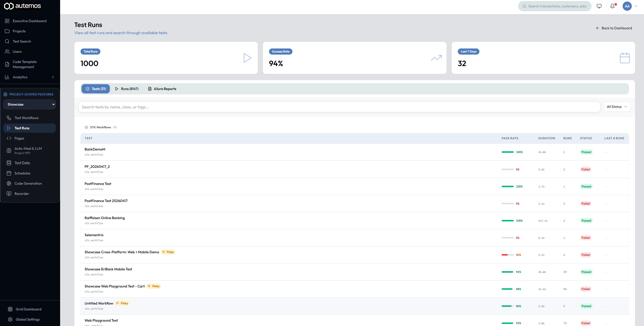Switch to the Allure Reports tab
The image size is (644, 326).
pyautogui.click(x=162, y=89)
